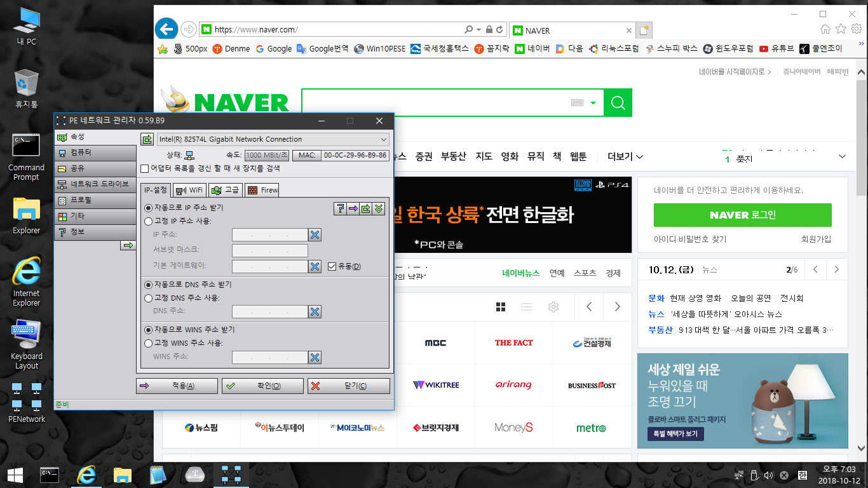Select Keyboard Layout desktop icon
This screenshot has height=488, width=868.
[26, 345]
